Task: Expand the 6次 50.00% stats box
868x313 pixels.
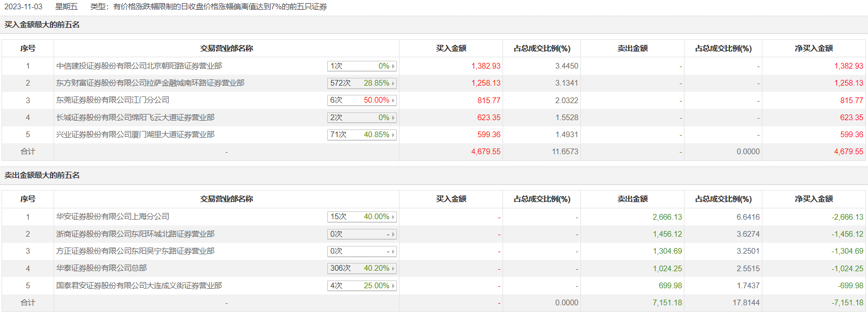Action: pos(362,100)
